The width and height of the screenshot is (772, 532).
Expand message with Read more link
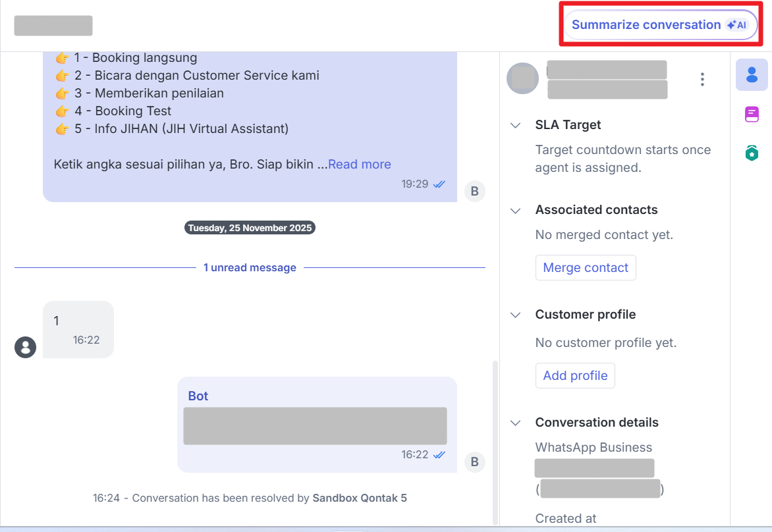coord(359,165)
